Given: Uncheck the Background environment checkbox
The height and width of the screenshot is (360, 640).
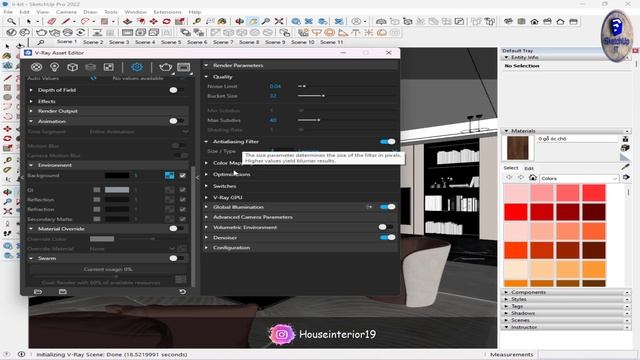Looking at the screenshot, I should (x=182, y=176).
